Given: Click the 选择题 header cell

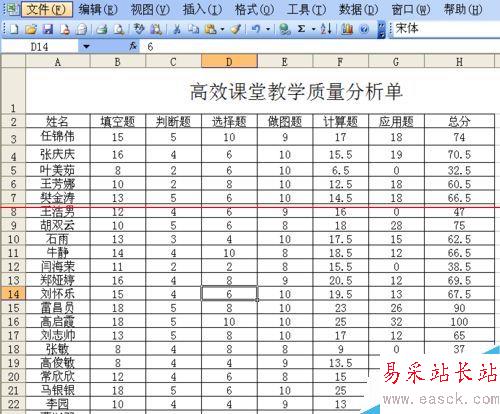Looking at the screenshot, I should pos(229,121).
